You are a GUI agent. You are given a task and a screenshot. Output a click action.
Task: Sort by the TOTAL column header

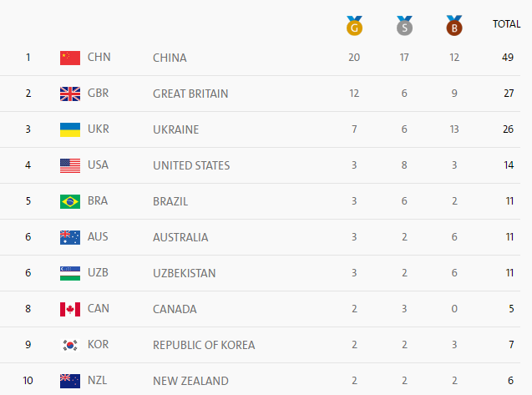(506, 24)
